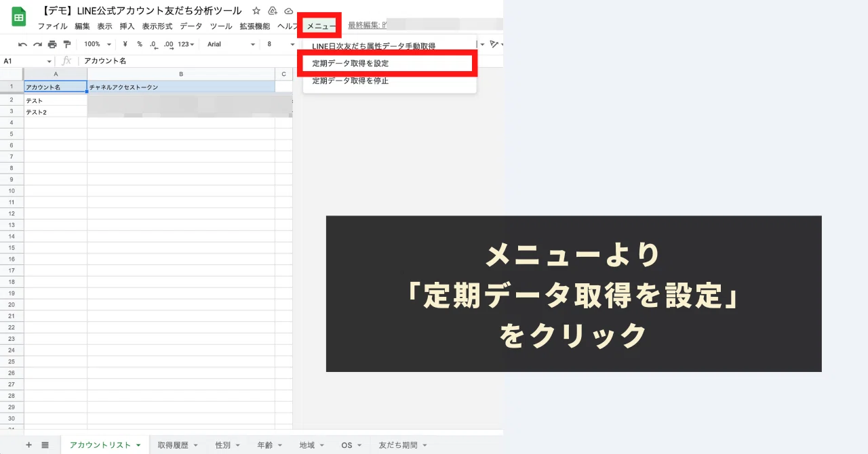Open the zoom 100% dropdown

click(98, 44)
